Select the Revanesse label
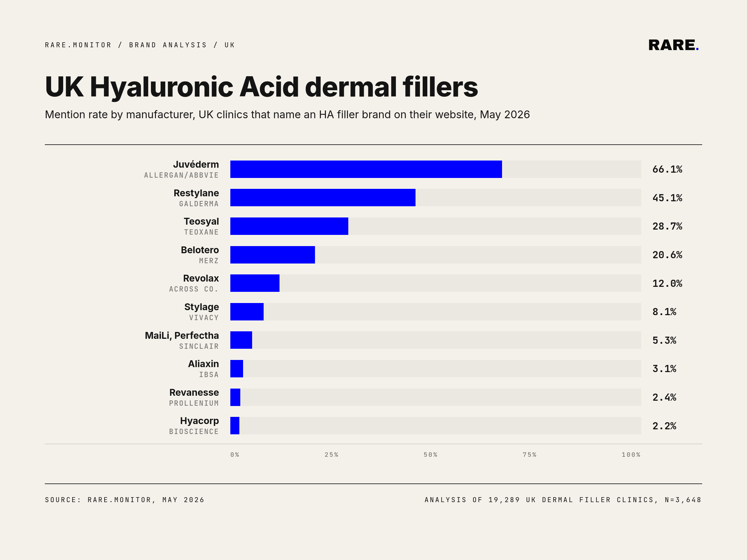The image size is (747, 560). [194, 393]
